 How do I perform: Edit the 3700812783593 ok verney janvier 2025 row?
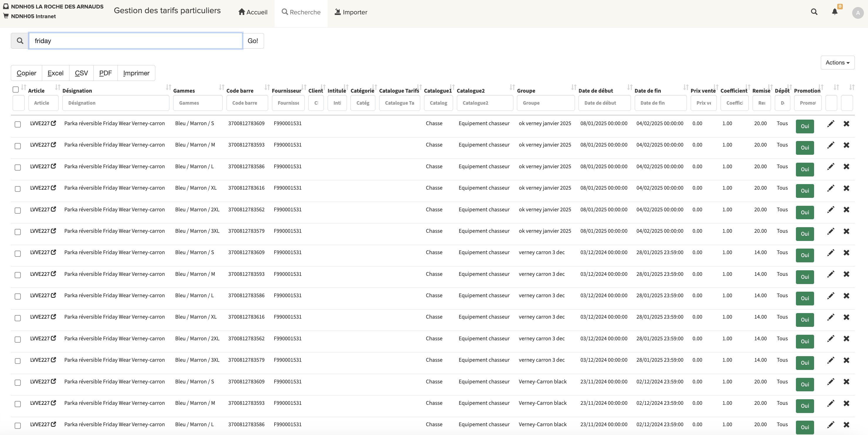[831, 145]
